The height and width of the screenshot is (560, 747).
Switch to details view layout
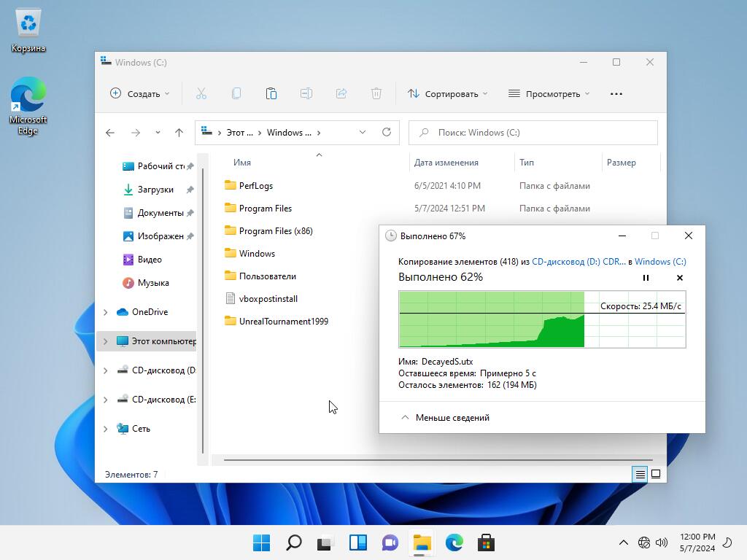point(640,474)
